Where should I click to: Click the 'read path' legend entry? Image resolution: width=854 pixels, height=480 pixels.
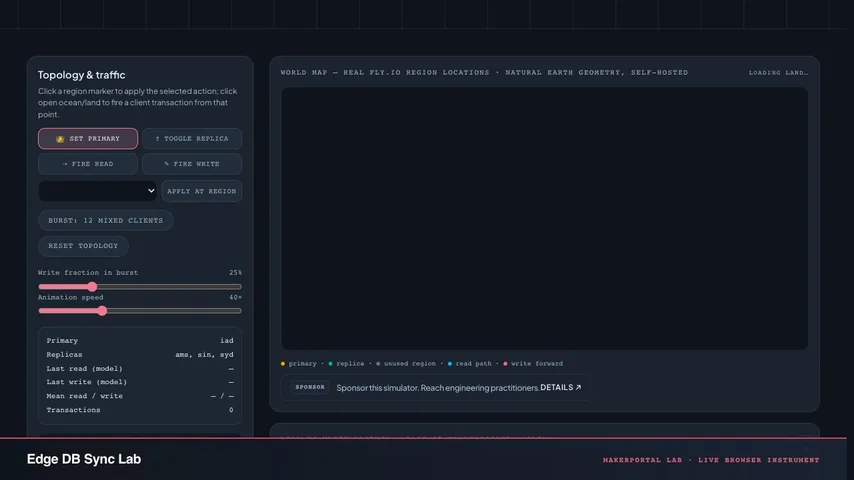(469, 363)
